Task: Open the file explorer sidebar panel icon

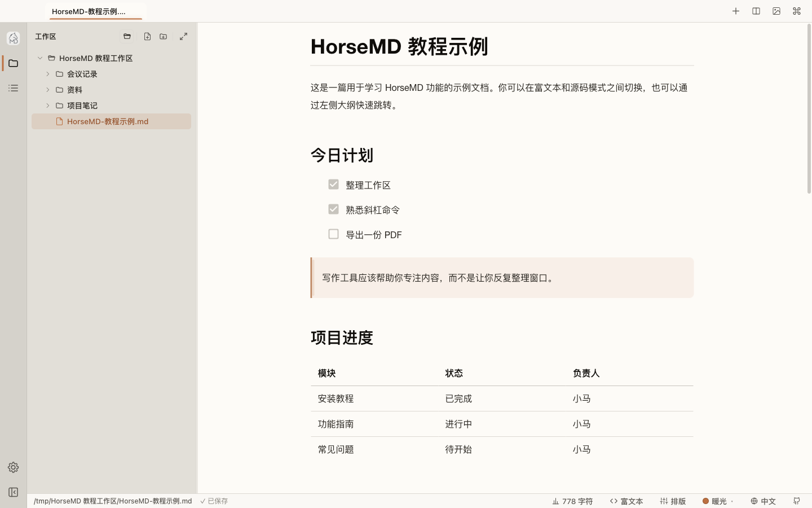Action: point(14,63)
